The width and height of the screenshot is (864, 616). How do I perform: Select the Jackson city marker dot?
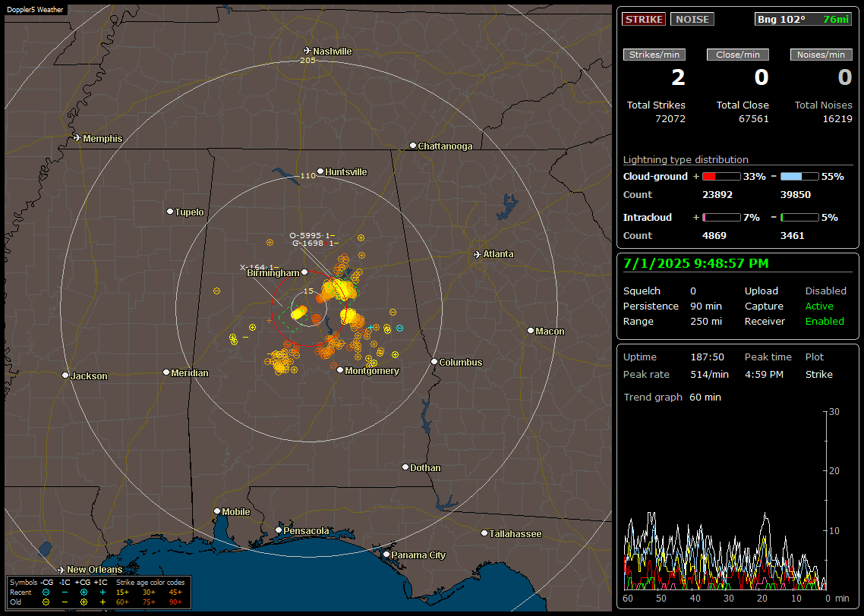(65, 375)
